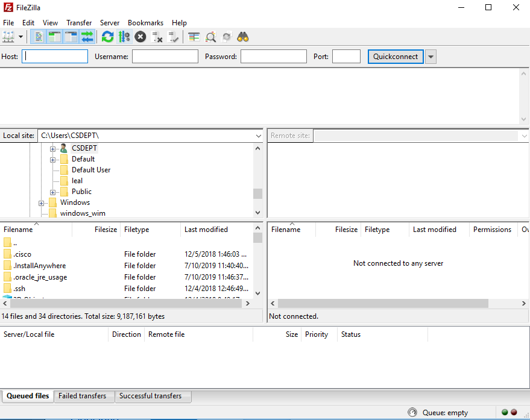The height and width of the screenshot is (420, 530).
Task: Select the parent directory ".." entry
Action: 126,243
